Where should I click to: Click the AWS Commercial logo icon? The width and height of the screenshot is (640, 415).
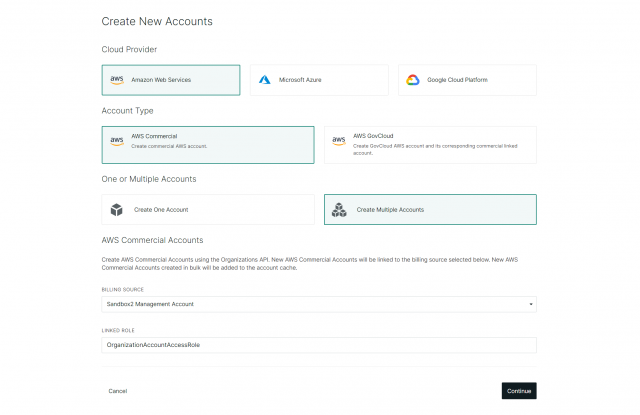tap(117, 141)
